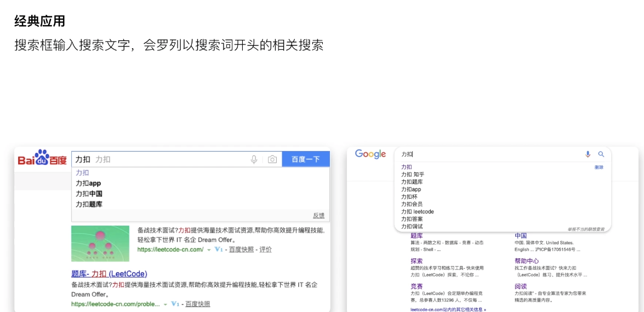Open Google sitelink 竞赛
This screenshot has height=312, width=644.
pos(417,286)
